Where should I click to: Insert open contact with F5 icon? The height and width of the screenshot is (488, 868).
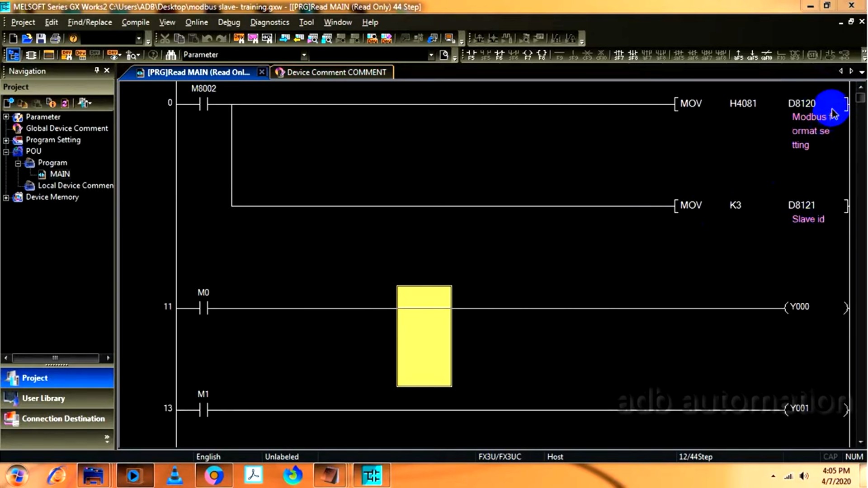(472, 55)
